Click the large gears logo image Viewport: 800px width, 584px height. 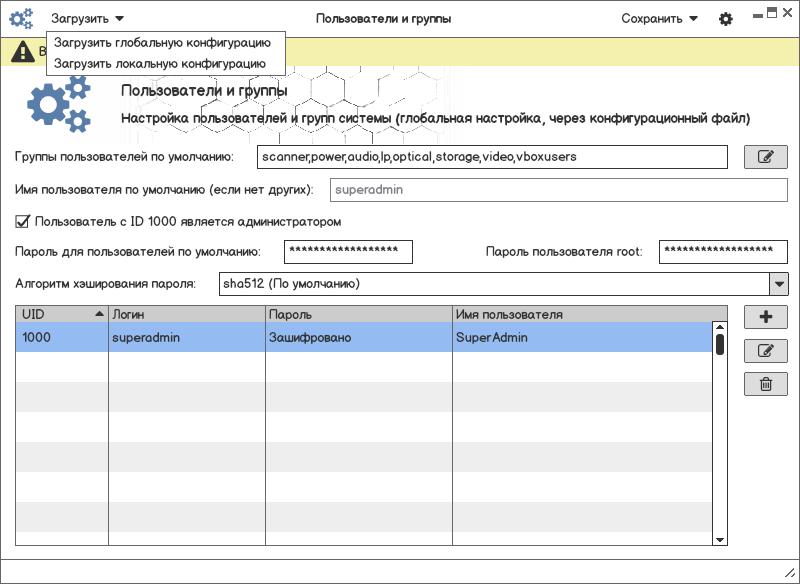(x=58, y=107)
